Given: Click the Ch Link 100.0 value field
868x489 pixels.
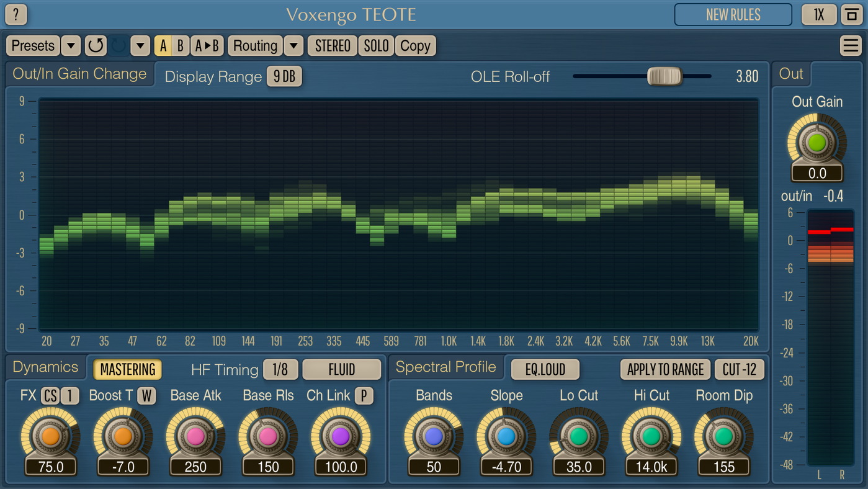Looking at the screenshot, I should (341, 467).
